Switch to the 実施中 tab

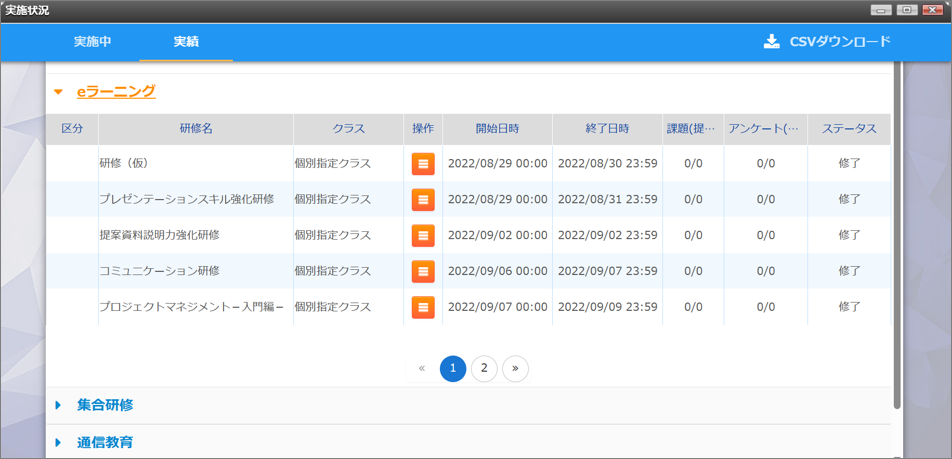pyautogui.click(x=92, y=42)
